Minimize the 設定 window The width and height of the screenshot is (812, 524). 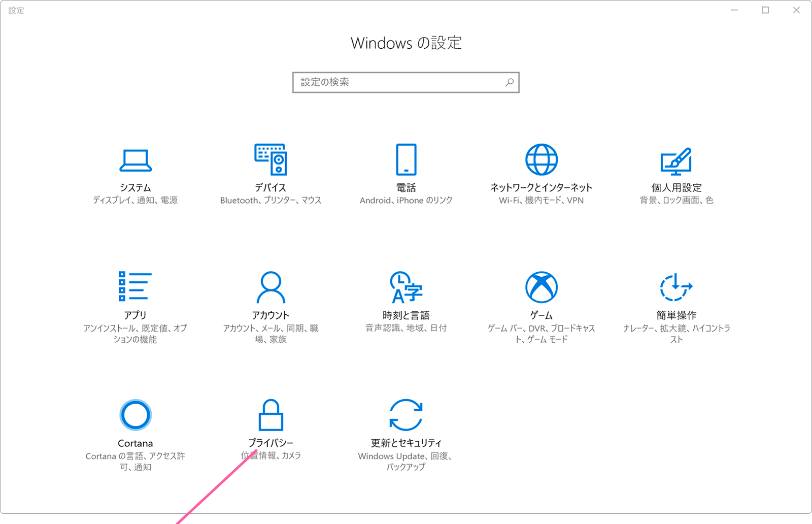(734, 10)
